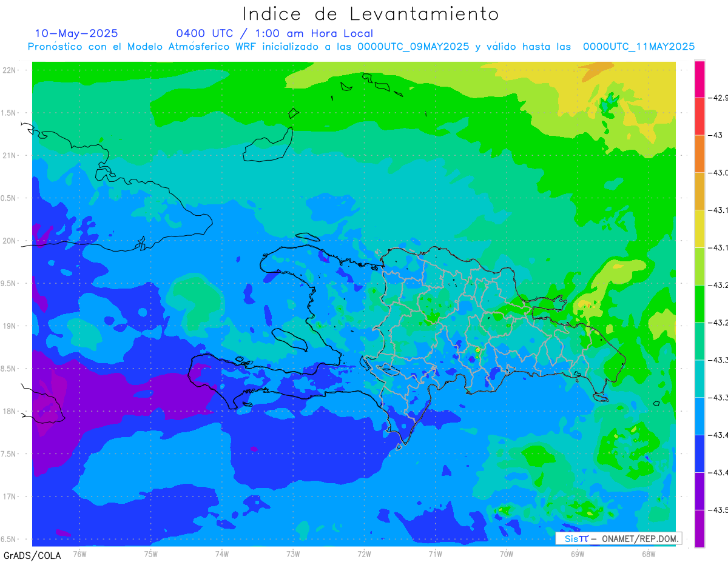728x562 pixels.
Task: Click the title "Indice de Levantamiento"
Action: (x=371, y=14)
